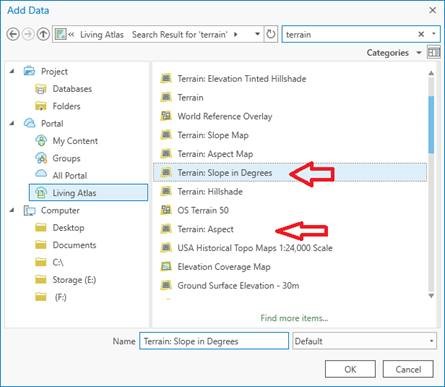Click tile layer icon beside OS Terrain 50
Screen dimensions: 445x387
pyautogui.click(x=166, y=210)
